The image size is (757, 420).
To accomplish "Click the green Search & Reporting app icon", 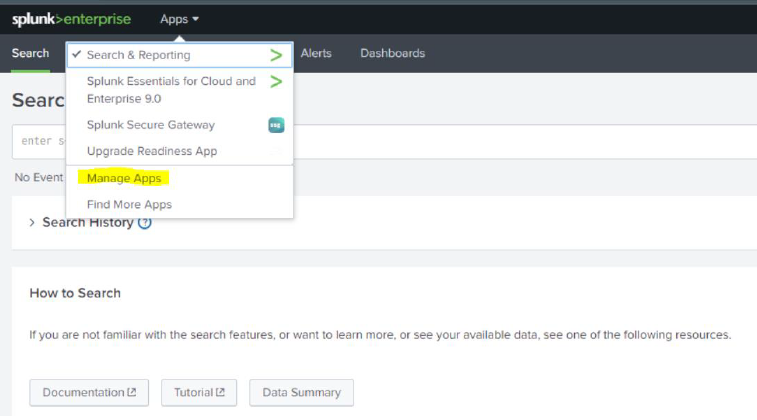I will coord(276,55).
